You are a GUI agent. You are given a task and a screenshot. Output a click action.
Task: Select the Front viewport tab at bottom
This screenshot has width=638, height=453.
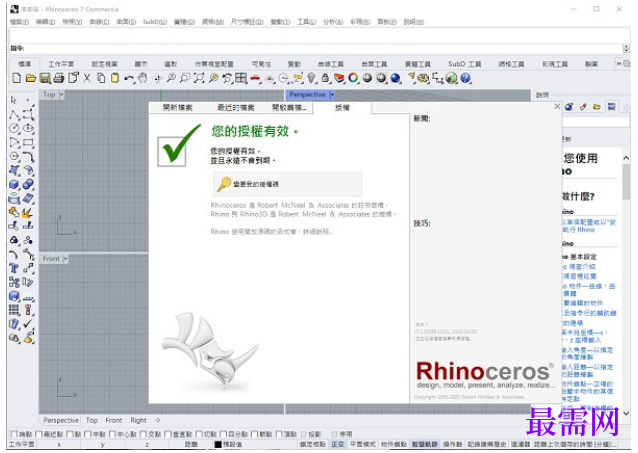coord(114,420)
